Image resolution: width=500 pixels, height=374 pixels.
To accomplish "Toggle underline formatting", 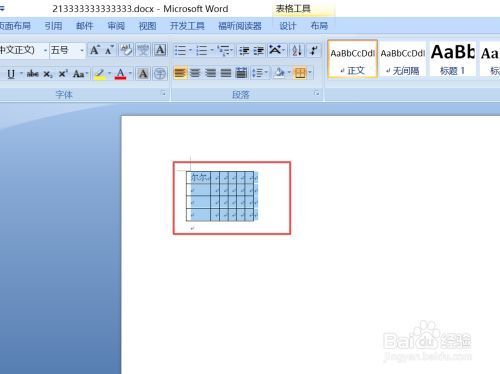I will click(x=11, y=74).
